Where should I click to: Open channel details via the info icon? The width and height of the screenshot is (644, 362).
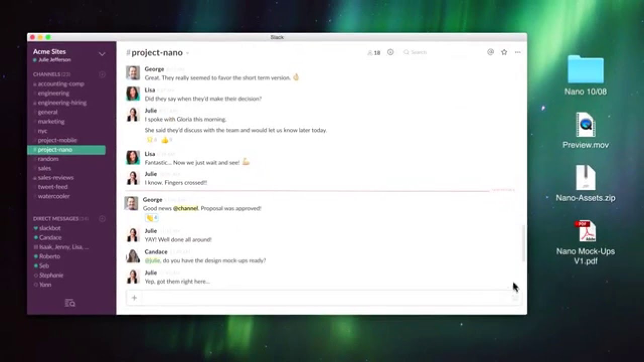pyautogui.click(x=391, y=52)
